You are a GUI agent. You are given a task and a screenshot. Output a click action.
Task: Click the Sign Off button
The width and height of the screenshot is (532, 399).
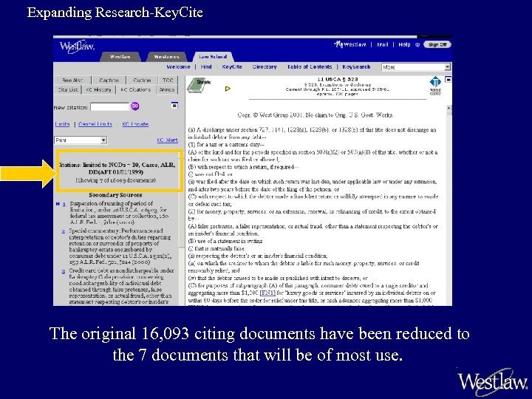pos(437,44)
